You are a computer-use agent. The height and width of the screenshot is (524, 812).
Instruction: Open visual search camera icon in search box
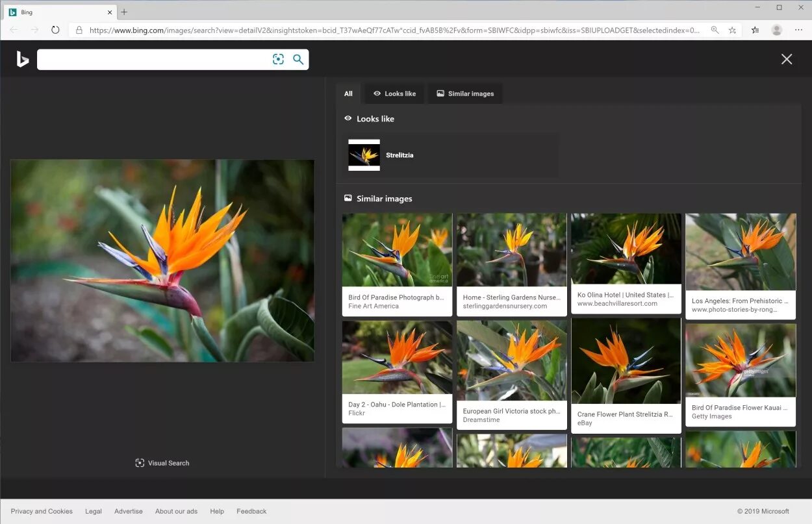[x=278, y=59]
